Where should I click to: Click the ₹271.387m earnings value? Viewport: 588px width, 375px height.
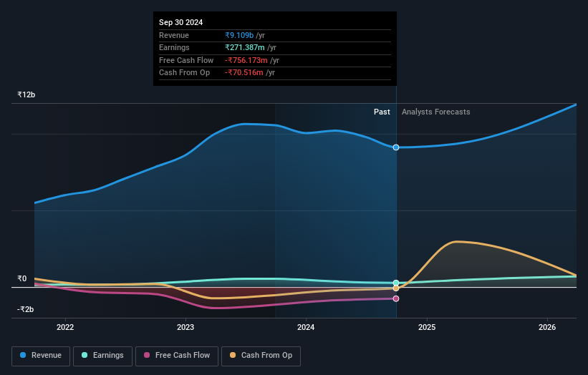click(245, 47)
